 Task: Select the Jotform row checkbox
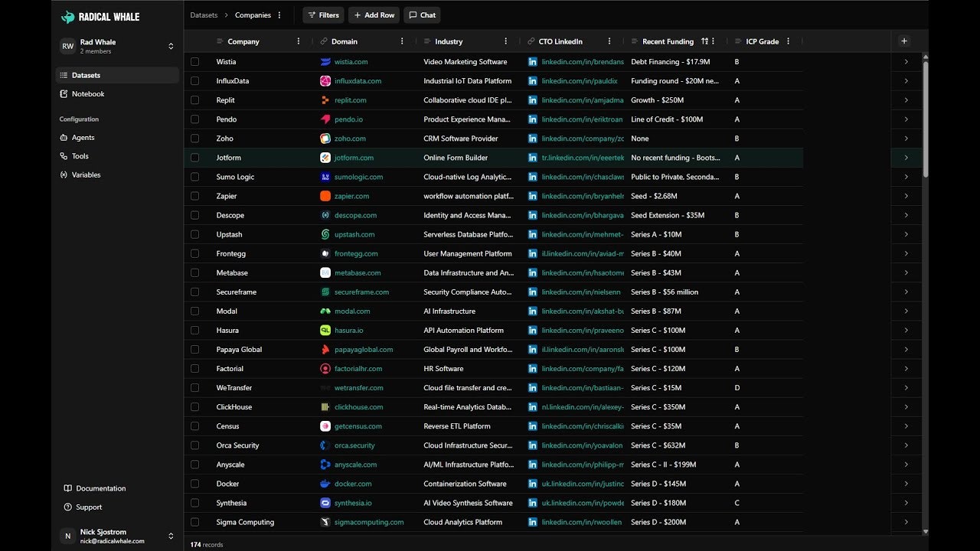(195, 158)
